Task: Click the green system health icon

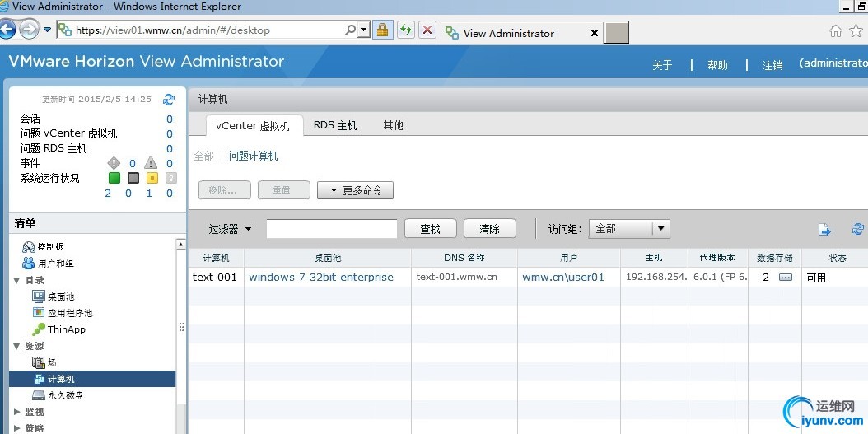Action: click(114, 178)
